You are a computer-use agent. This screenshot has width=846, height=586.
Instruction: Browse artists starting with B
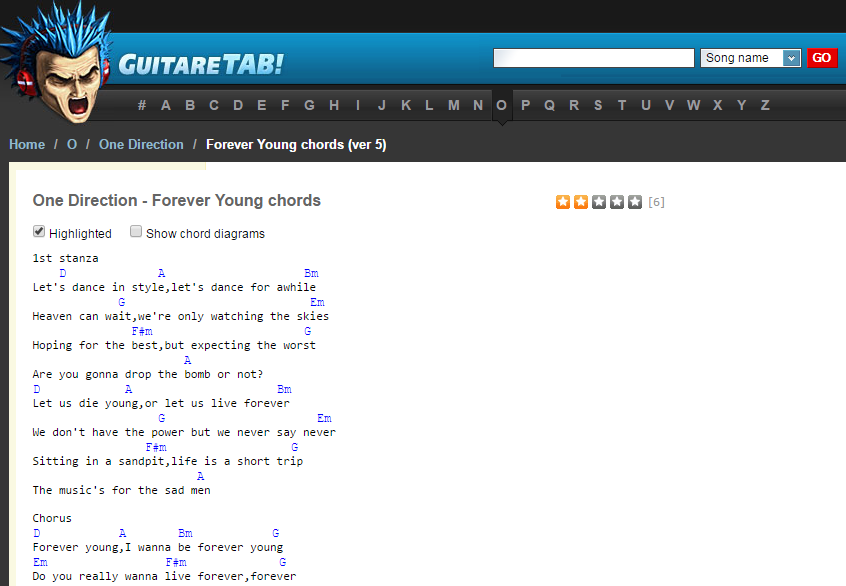pos(190,105)
